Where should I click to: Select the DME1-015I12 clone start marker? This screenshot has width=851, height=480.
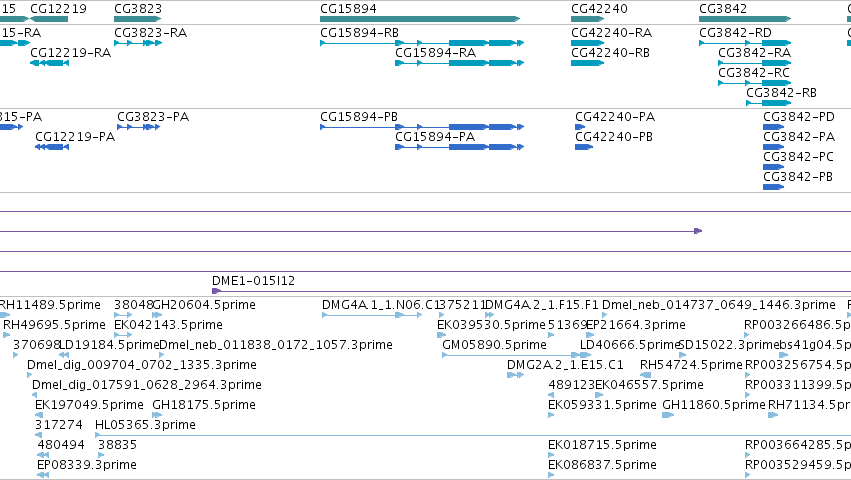point(216,291)
